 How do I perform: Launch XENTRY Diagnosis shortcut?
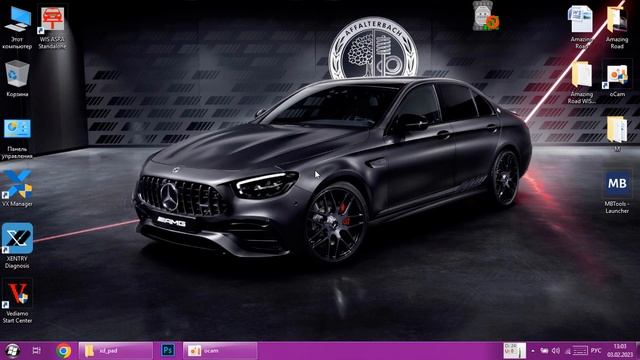coord(17,246)
